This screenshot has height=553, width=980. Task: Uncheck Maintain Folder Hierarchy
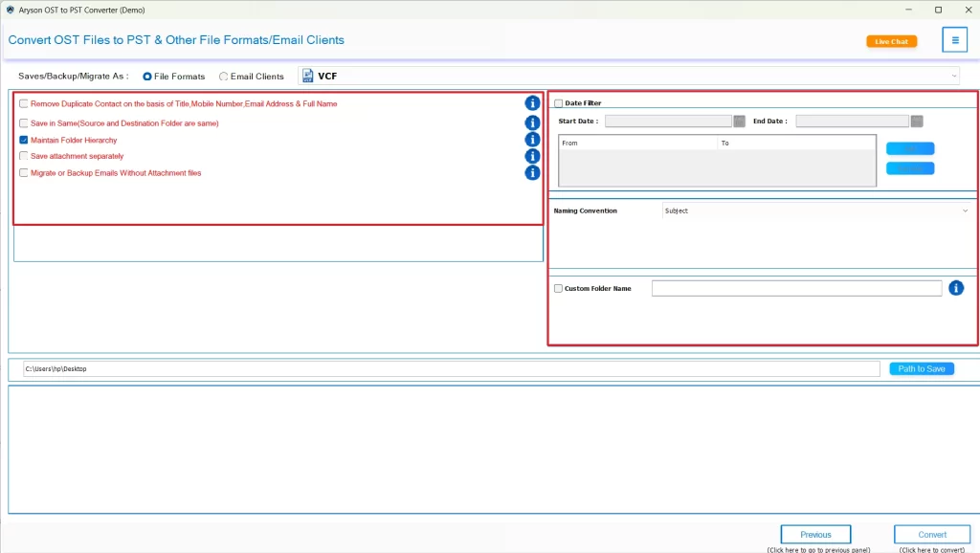tap(24, 140)
